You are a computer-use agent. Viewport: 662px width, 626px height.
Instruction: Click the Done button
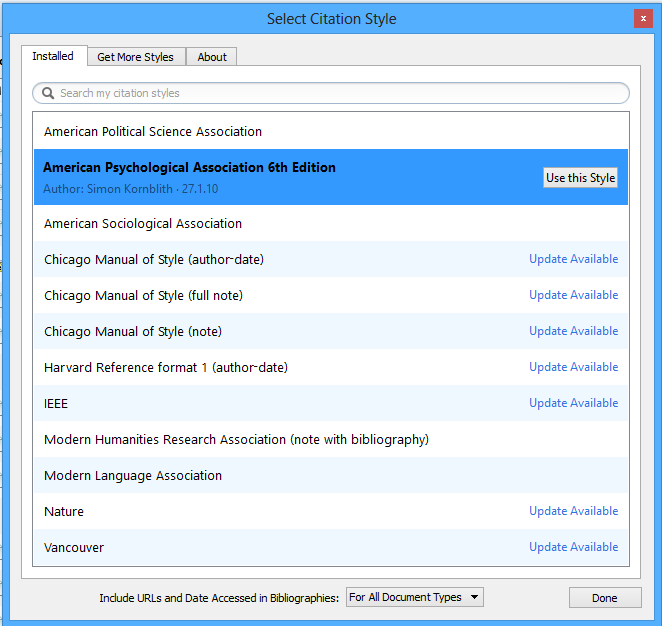(605, 598)
